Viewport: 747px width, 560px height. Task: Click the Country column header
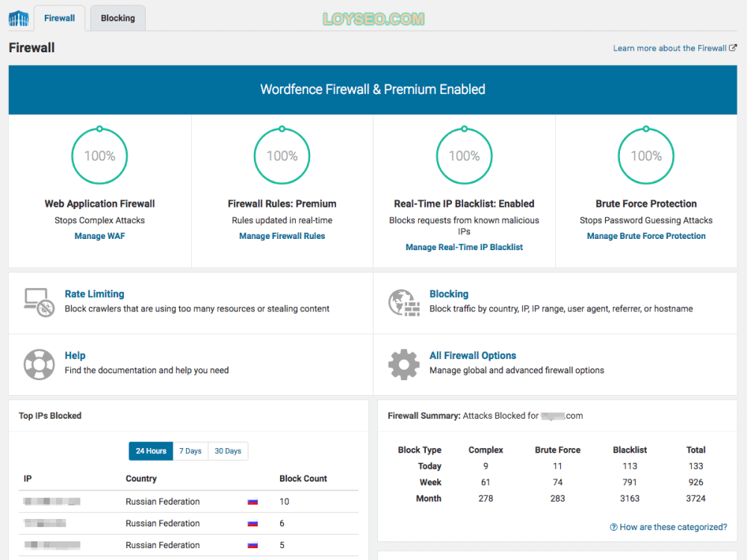(141, 479)
